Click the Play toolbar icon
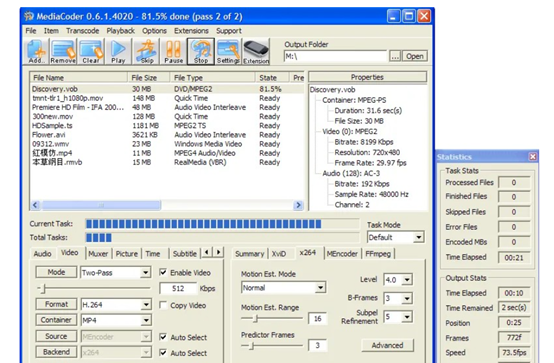This screenshot has width=554, height=363. pyautogui.click(x=118, y=52)
